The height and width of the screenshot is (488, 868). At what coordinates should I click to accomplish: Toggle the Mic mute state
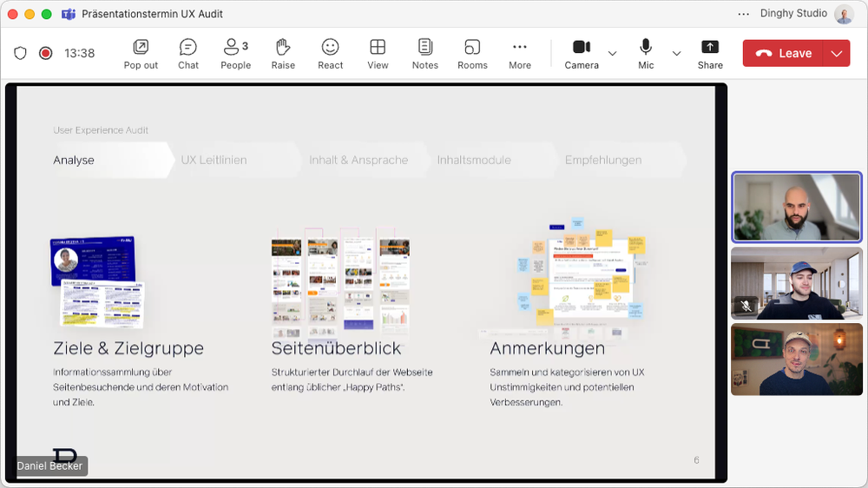point(646,54)
